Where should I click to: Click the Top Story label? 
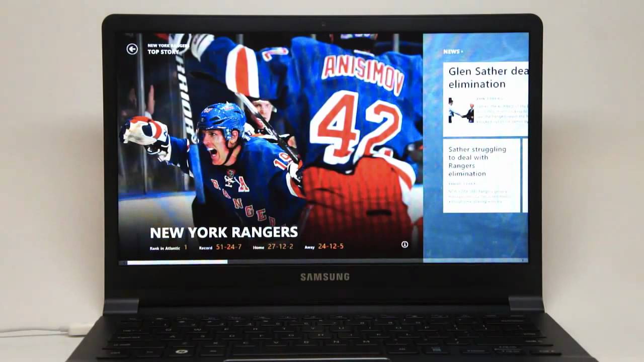[163, 52]
